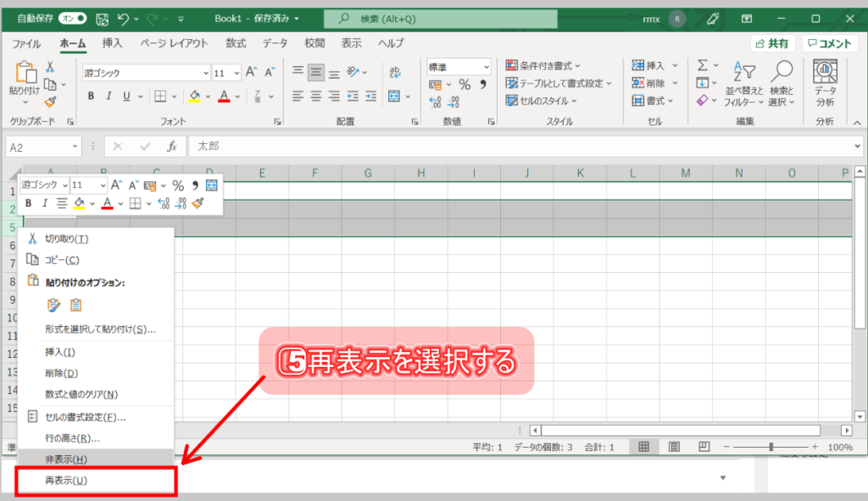Click the Save floppy disk icon
868x501 pixels.
coord(103,18)
